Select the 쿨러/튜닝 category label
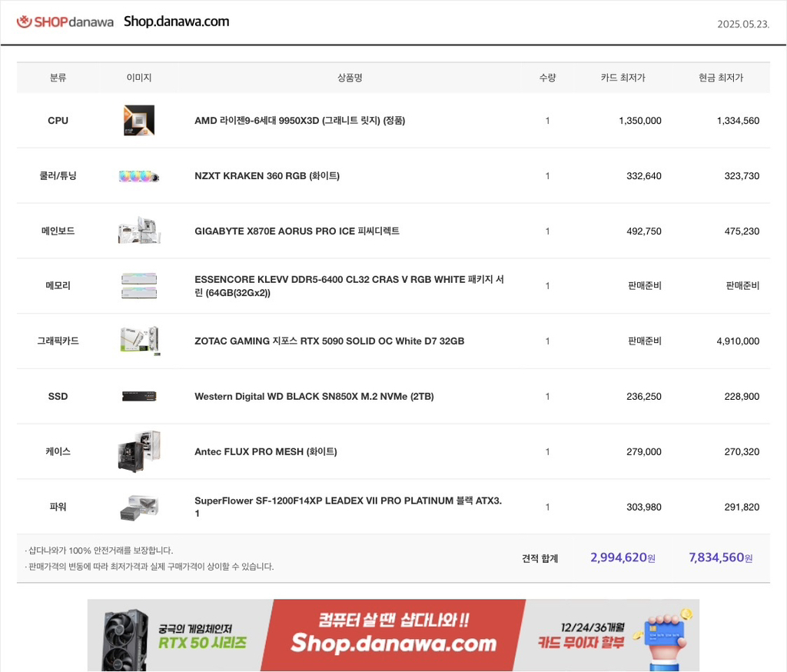787x672 pixels. pyautogui.click(x=58, y=176)
